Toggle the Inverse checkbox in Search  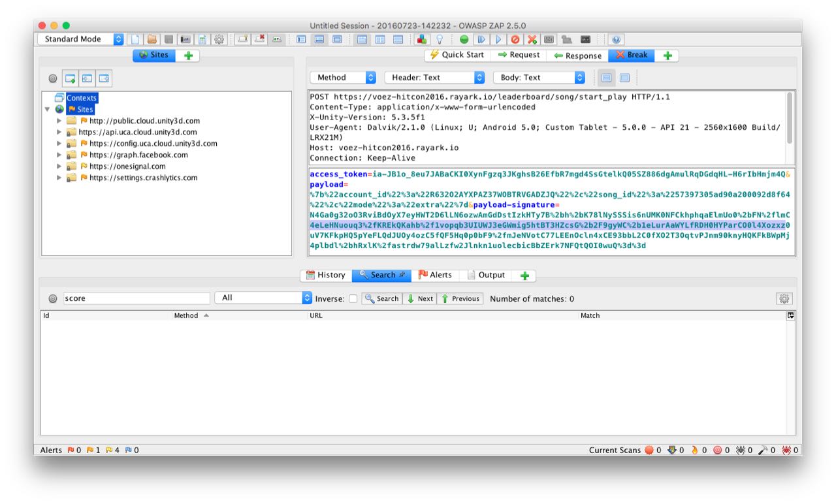click(353, 299)
